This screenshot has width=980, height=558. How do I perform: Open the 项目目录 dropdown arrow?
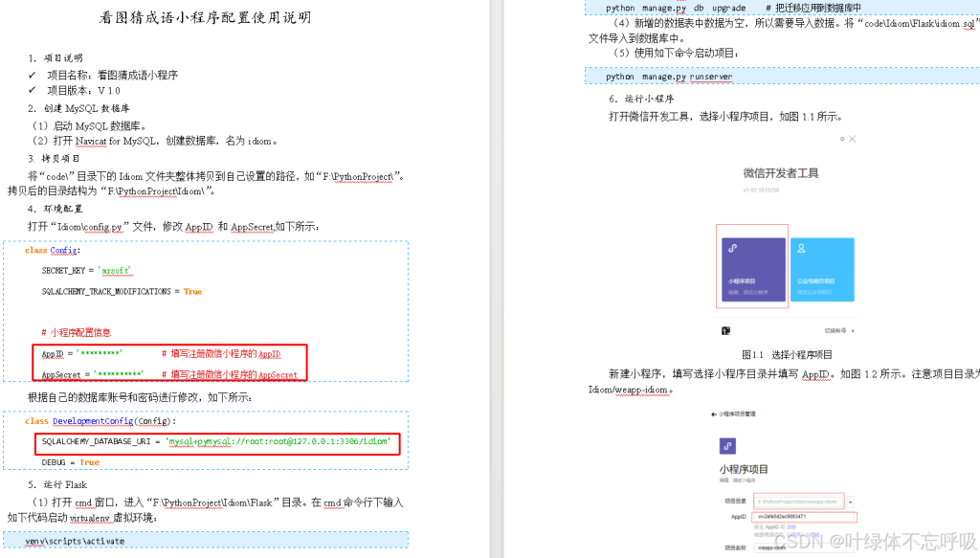click(x=850, y=501)
